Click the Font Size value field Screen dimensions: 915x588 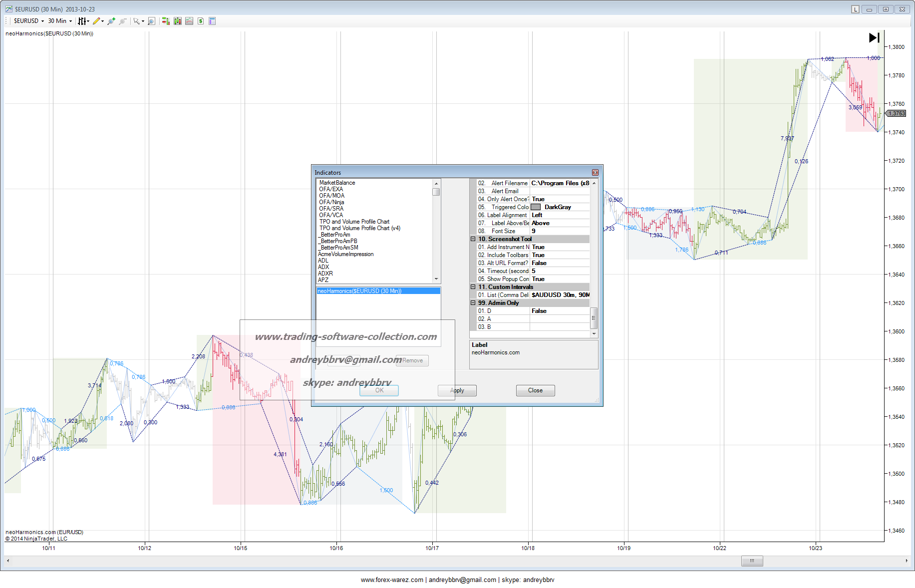click(x=559, y=231)
